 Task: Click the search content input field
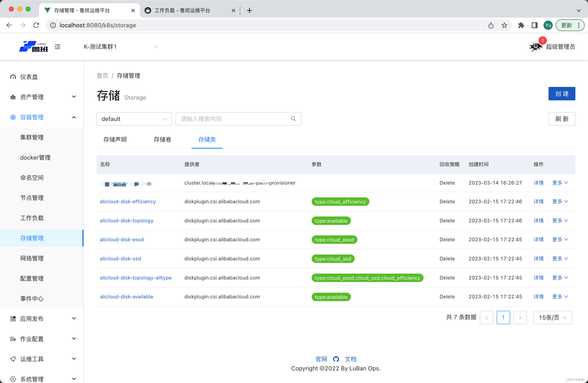[234, 119]
